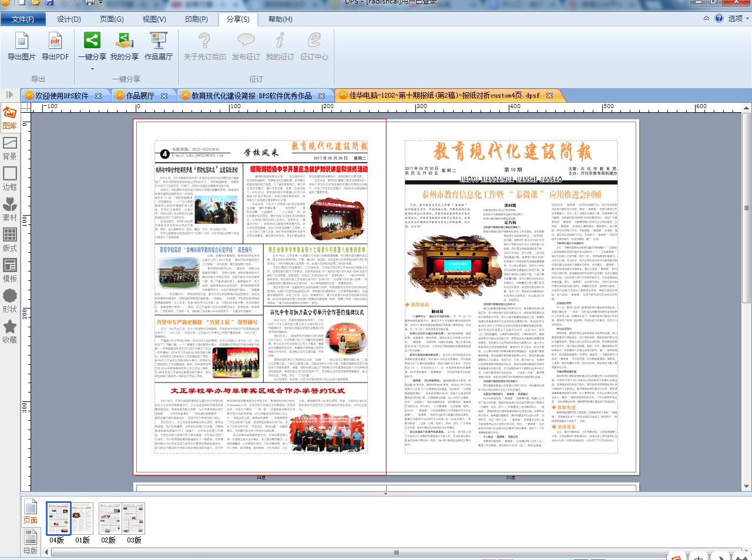Open the 素材 materials sidebar panel
The width and height of the screenshot is (752, 560).
(x=10, y=209)
